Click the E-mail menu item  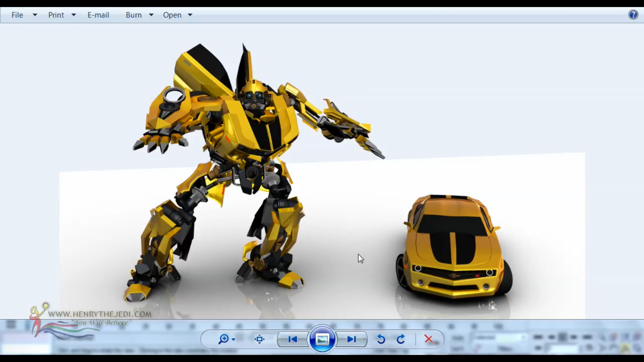pyautogui.click(x=98, y=15)
